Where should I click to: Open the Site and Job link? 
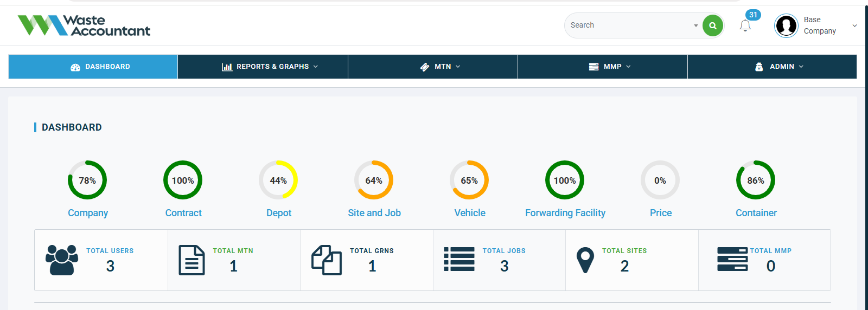[374, 213]
